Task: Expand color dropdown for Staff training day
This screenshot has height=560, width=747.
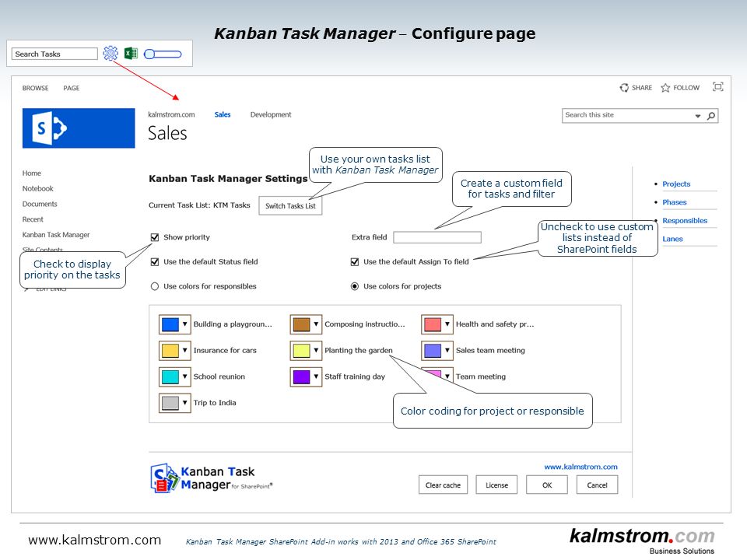Action: pos(316,376)
